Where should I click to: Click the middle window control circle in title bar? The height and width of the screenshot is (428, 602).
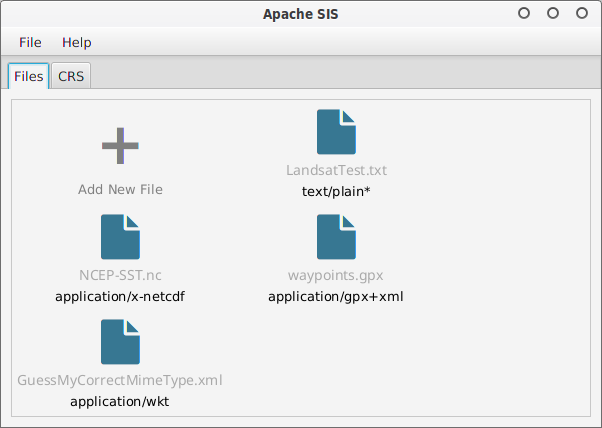pos(553,13)
